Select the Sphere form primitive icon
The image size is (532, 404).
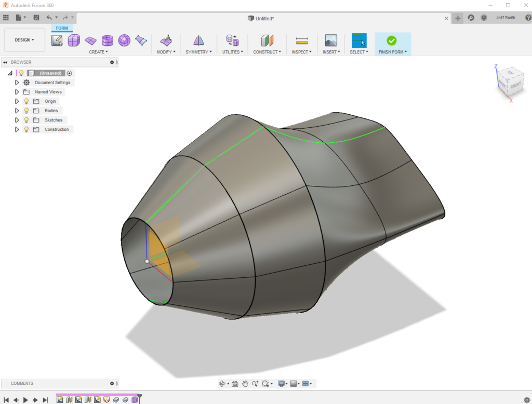pyautogui.click(x=124, y=41)
